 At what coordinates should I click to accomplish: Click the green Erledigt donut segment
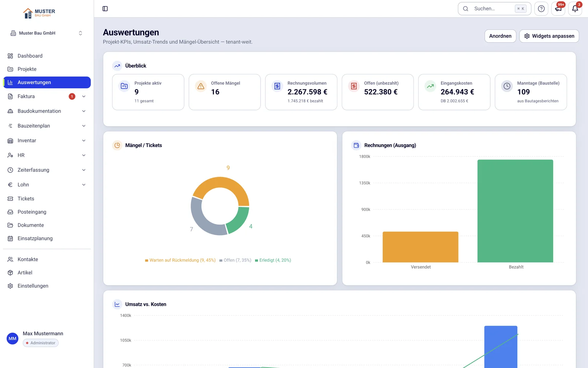(x=239, y=221)
